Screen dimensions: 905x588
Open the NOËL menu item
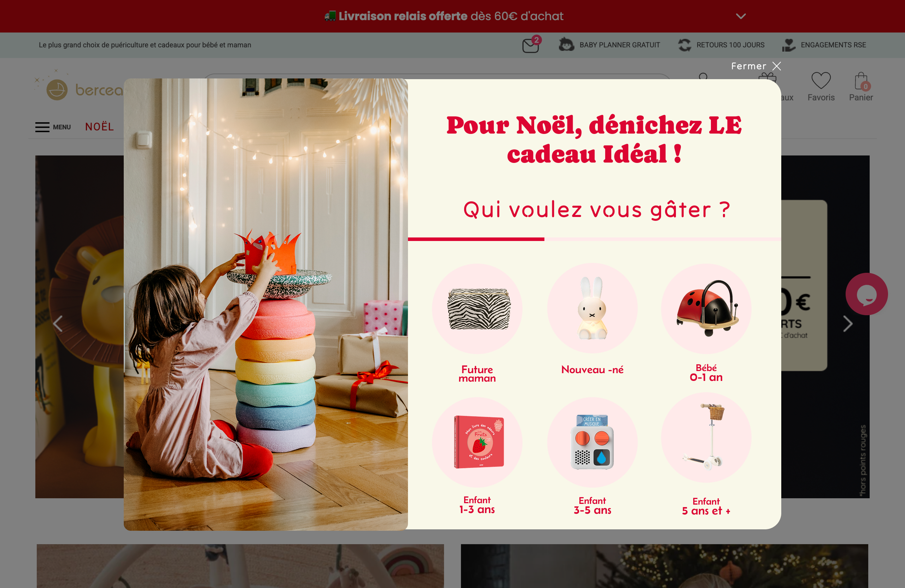pyautogui.click(x=99, y=127)
